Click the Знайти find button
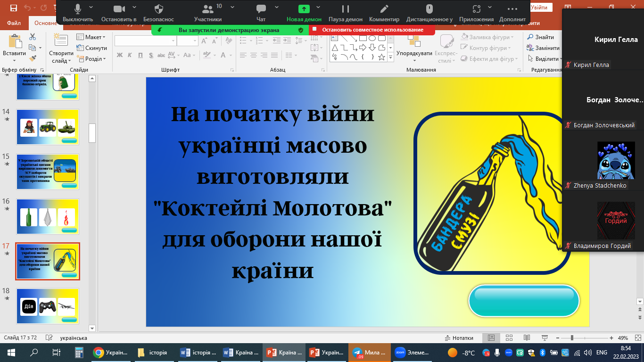Screen dimensions: 644x362 [x=540, y=37]
